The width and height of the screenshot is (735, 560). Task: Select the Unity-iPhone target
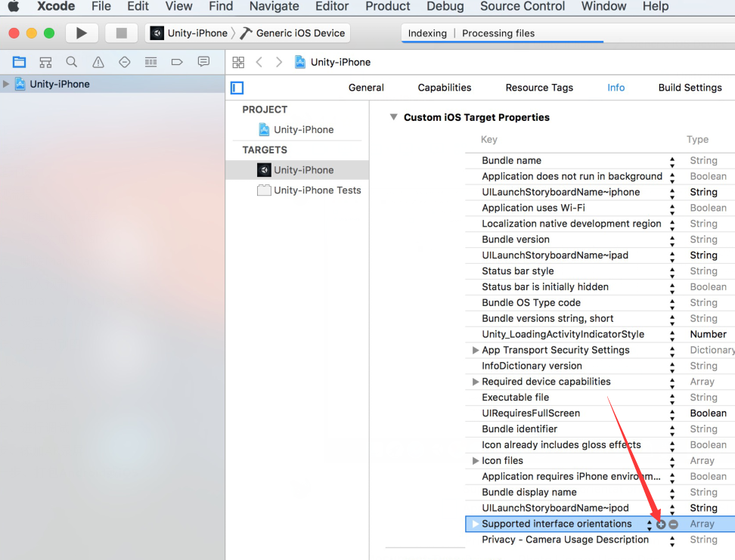(297, 170)
